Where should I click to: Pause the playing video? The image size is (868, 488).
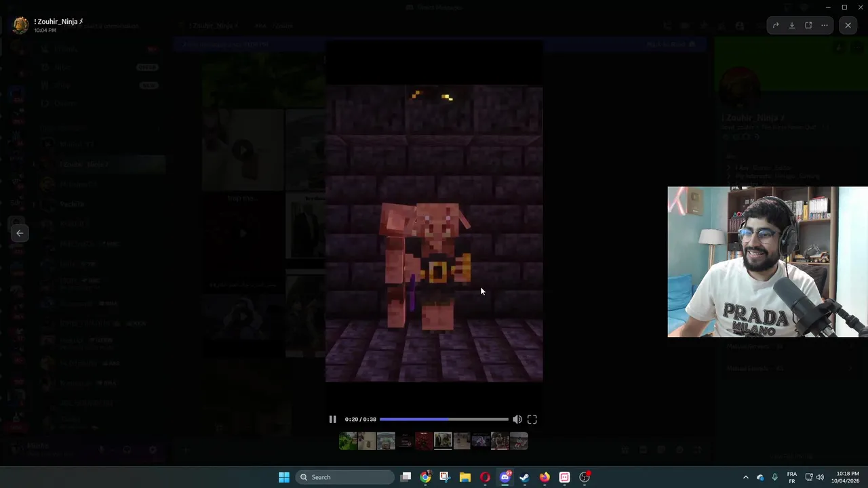(332, 420)
